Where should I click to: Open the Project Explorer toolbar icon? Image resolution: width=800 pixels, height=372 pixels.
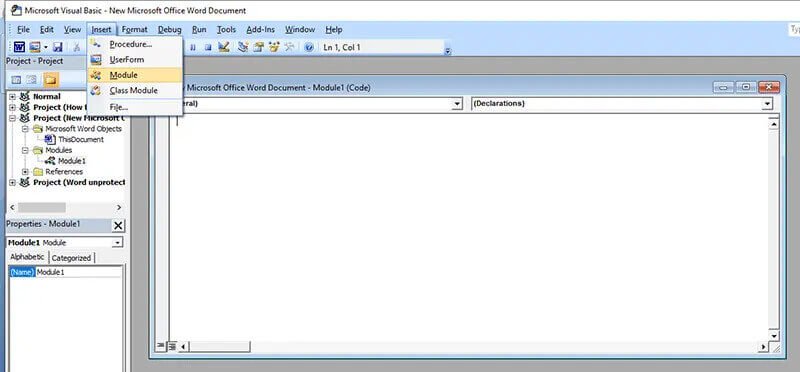pos(243,47)
